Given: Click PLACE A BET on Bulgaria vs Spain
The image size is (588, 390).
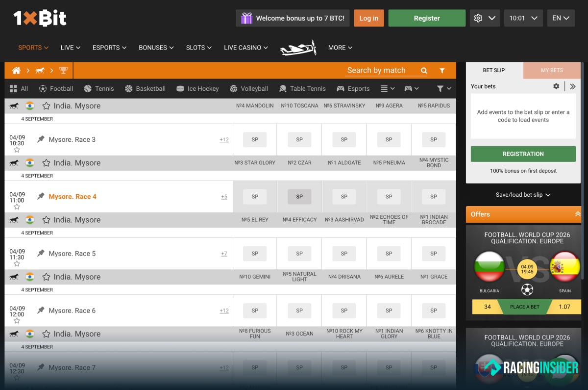Looking at the screenshot, I should pos(524,307).
